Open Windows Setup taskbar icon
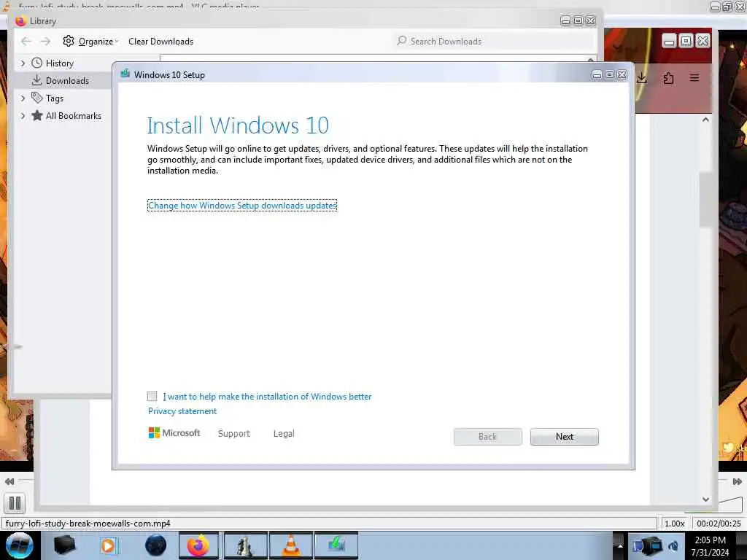Screen dimensions: 747x560 336,545
